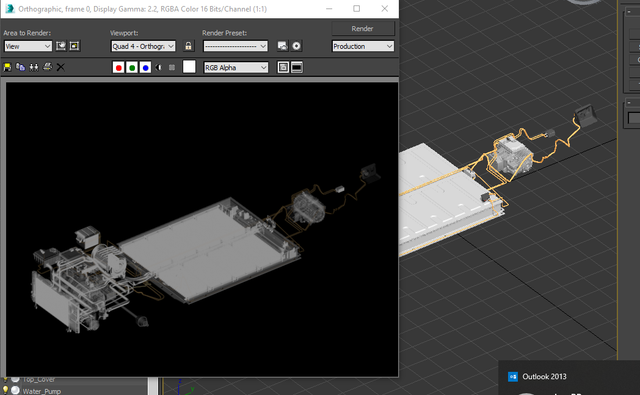The height and width of the screenshot is (395, 640).
Task: Open Render Setup dialog icon
Action: (282, 46)
